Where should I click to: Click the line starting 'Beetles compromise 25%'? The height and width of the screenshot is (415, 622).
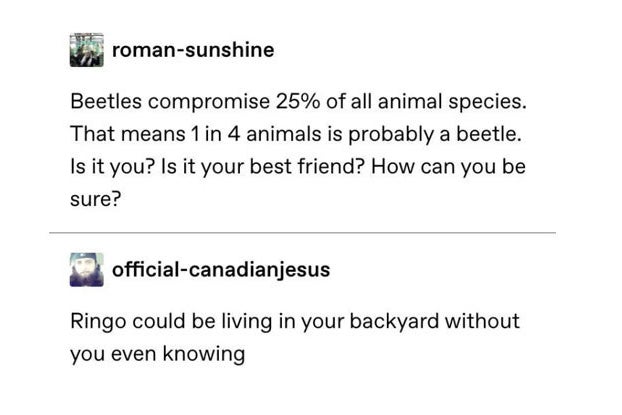click(x=298, y=102)
